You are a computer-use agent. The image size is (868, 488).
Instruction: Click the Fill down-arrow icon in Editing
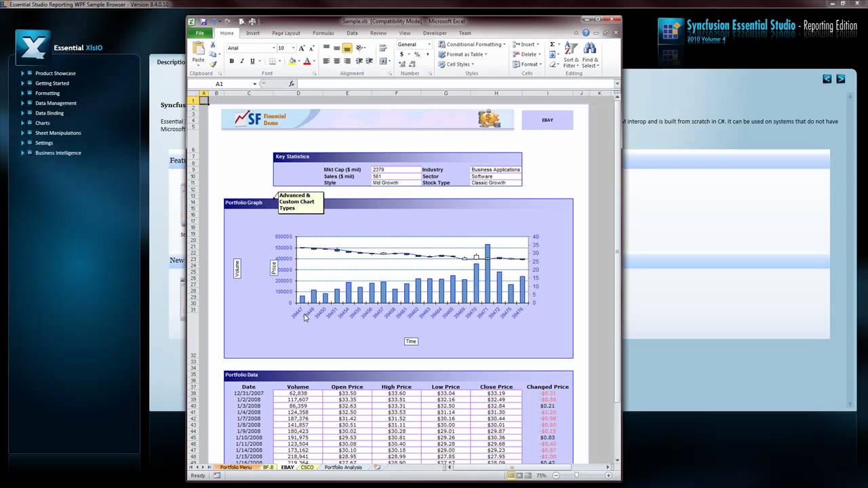point(552,54)
